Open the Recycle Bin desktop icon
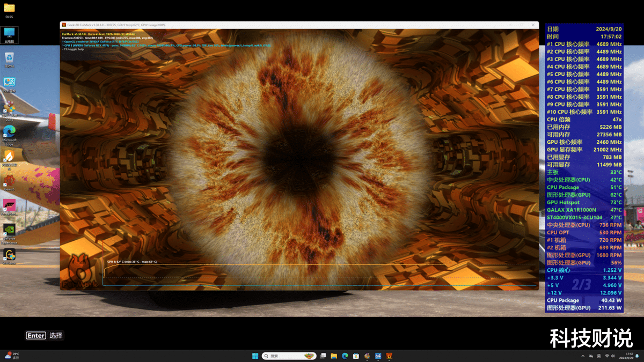Viewport: 644px width, 362px height. (9, 60)
